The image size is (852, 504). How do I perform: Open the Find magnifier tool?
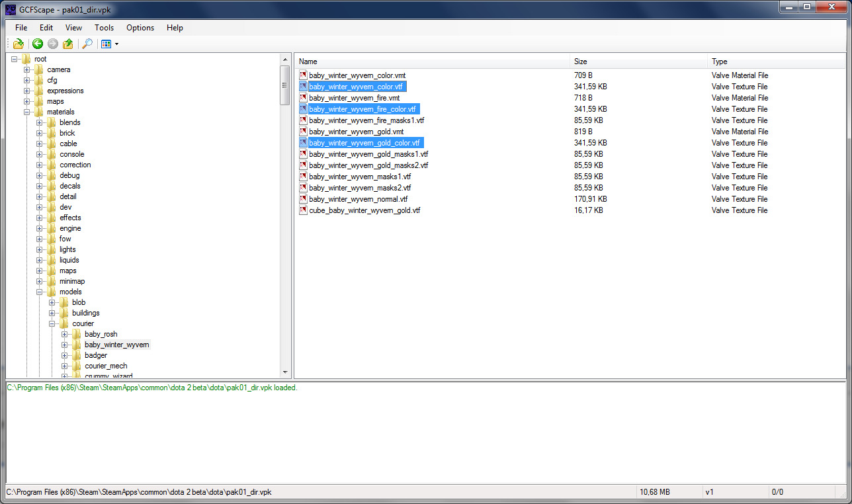(87, 44)
